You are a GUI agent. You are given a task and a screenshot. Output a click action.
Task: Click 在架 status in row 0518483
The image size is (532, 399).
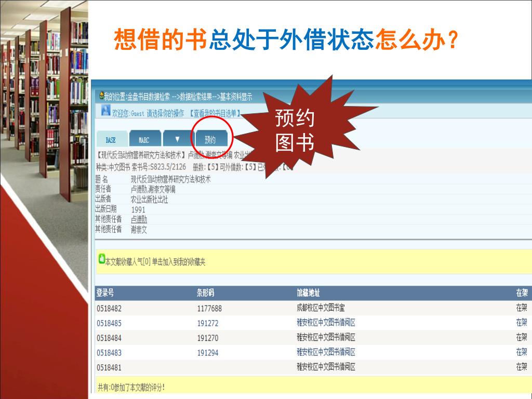[522, 352]
